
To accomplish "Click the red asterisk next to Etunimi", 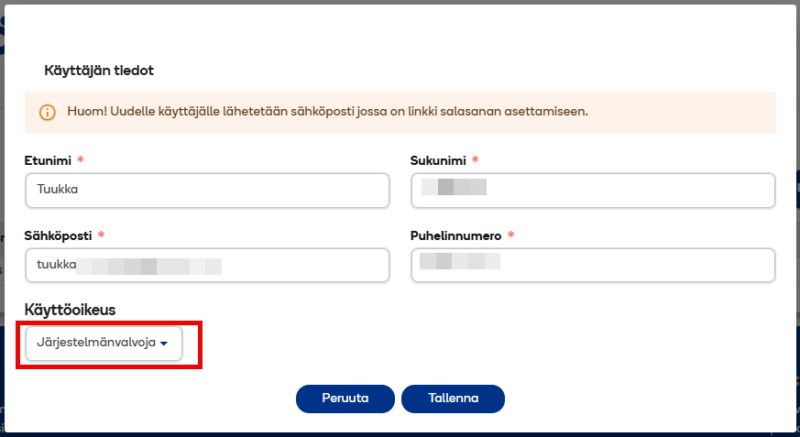I will [x=79, y=160].
